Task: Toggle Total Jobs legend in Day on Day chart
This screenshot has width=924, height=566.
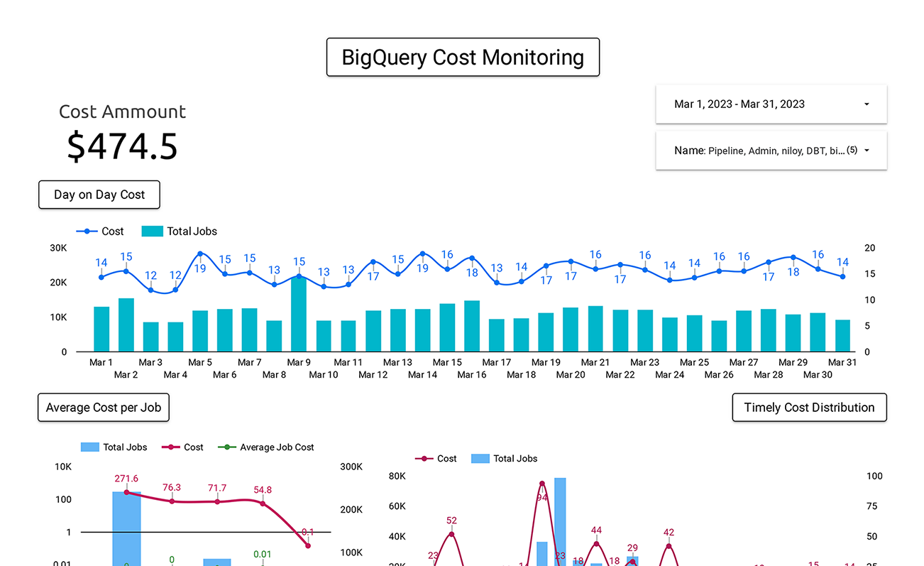Action: click(180, 232)
